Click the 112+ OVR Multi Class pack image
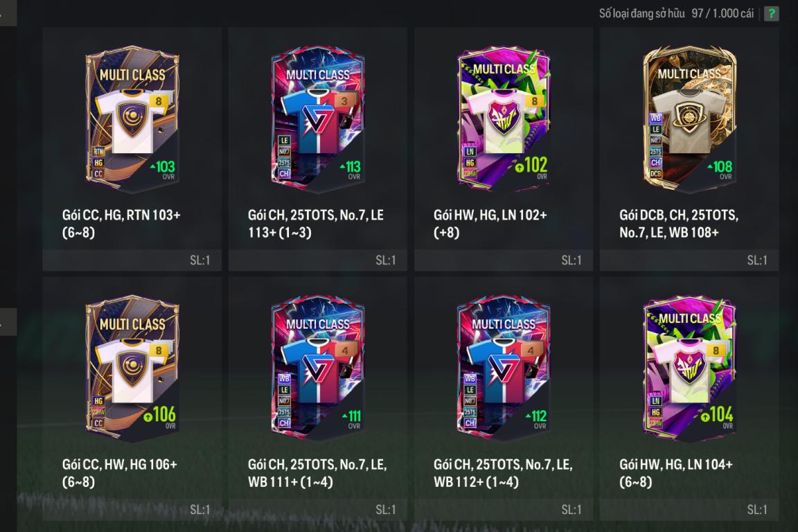 (x=504, y=368)
